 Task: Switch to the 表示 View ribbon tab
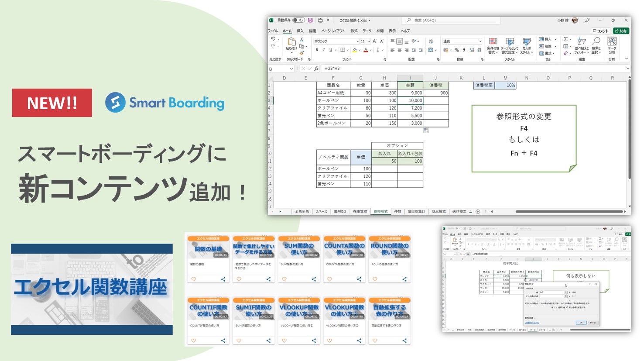392,31
